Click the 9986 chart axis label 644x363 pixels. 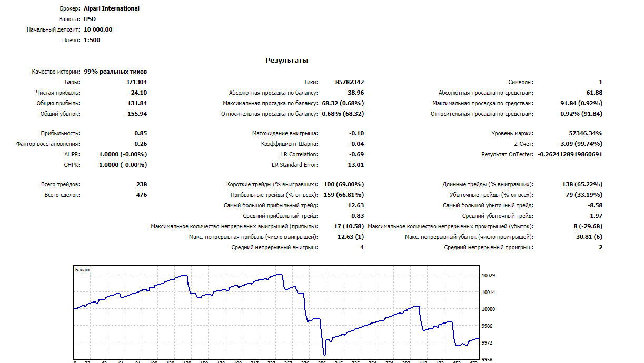click(x=487, y=326)
